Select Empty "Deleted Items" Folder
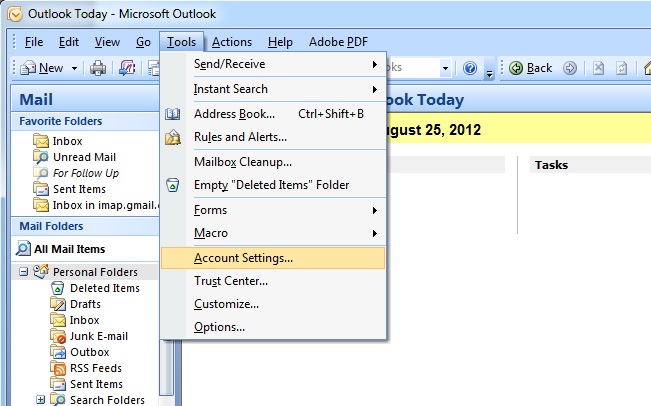Image resolution: width=651 pixels, height=406 pixels. click(273, 185)
